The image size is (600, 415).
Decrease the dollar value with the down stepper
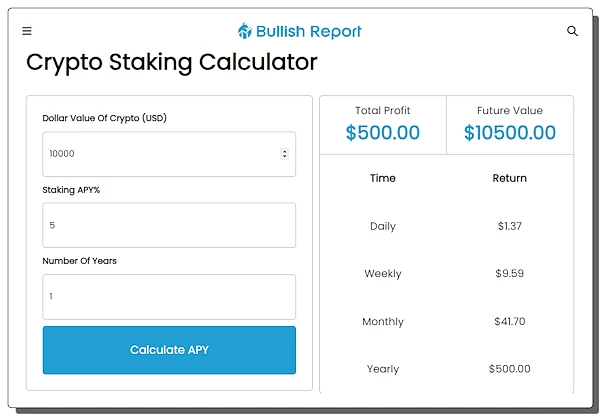tap(285, 157)
